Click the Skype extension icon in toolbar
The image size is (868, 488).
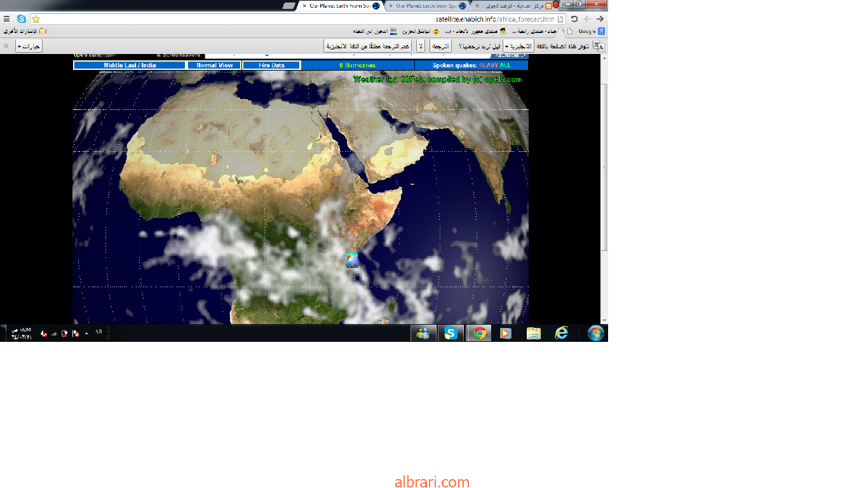pyautogui.click(x=22, y=19)
